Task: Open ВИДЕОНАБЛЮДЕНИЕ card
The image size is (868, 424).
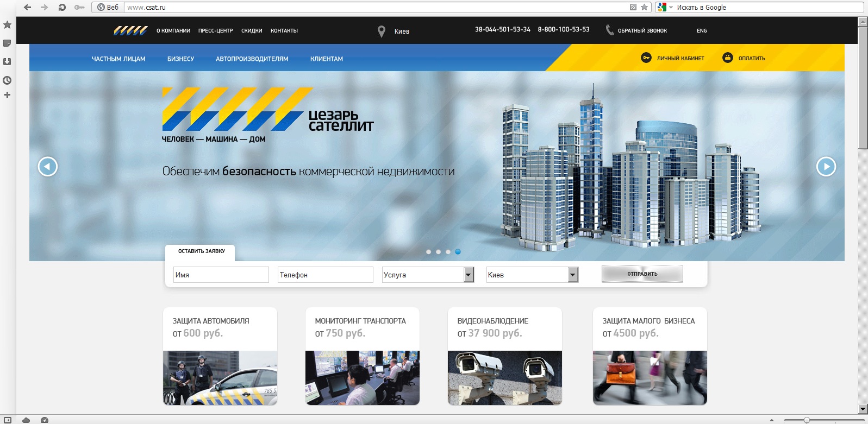Action: (505, 356)
